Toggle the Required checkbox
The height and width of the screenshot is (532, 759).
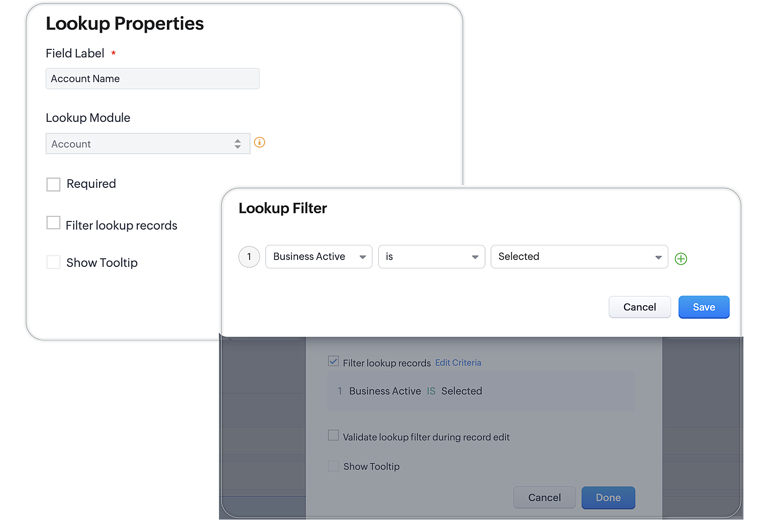[54, 184]
